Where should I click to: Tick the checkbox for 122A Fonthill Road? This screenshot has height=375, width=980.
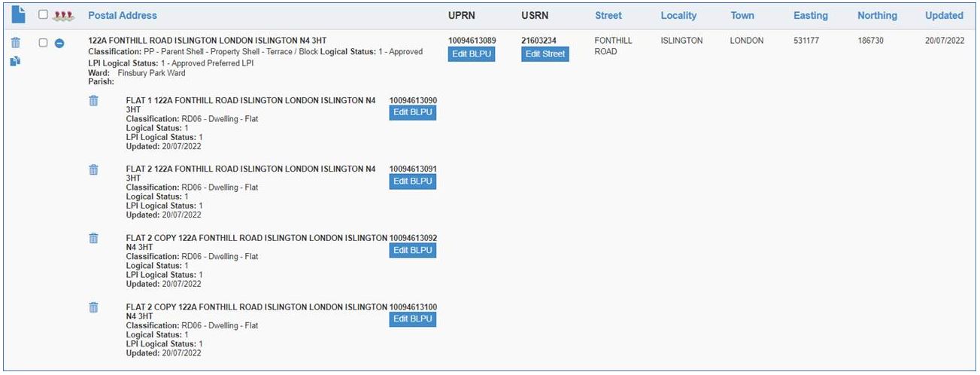click(43, 43)
